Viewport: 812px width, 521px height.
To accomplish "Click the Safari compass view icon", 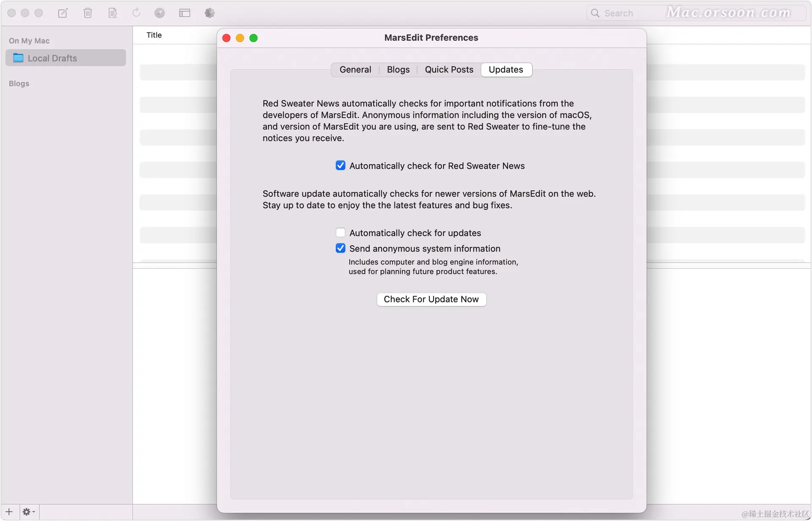I will click(x=159, y=13).
